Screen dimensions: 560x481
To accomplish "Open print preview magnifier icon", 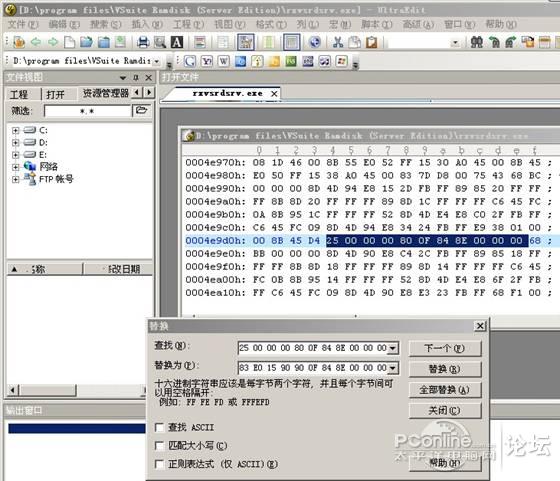I will click(160, 42).
